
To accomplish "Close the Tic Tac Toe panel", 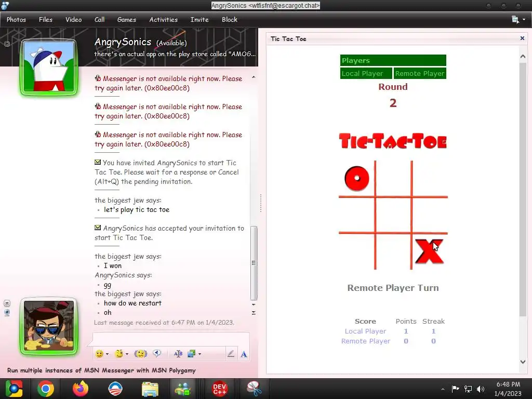I will pos(522,38).
